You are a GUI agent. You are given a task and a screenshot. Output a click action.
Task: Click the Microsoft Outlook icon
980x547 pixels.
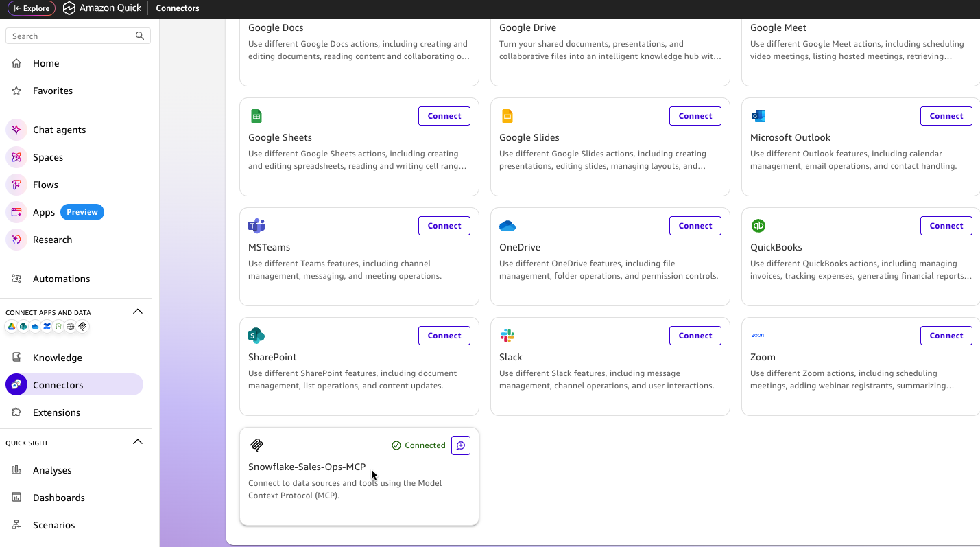click(758, 116)
